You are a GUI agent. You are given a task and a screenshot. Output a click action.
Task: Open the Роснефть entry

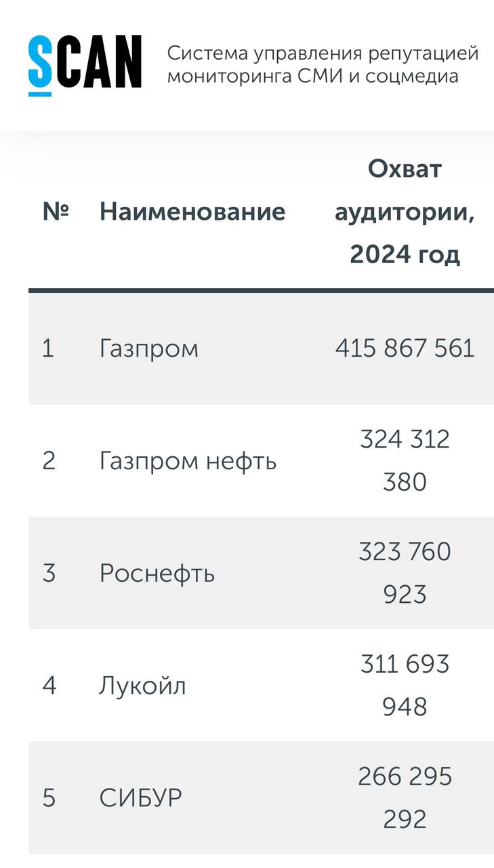coord(157,574)
